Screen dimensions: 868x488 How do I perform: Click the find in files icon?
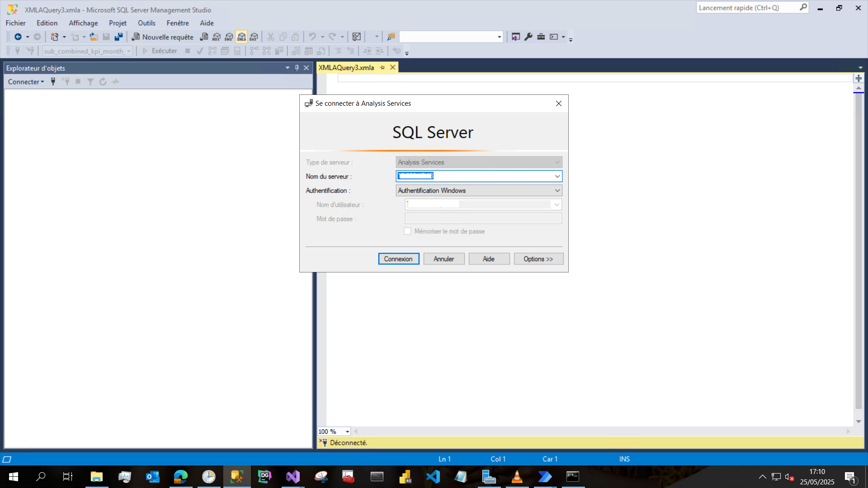point(391,37)
